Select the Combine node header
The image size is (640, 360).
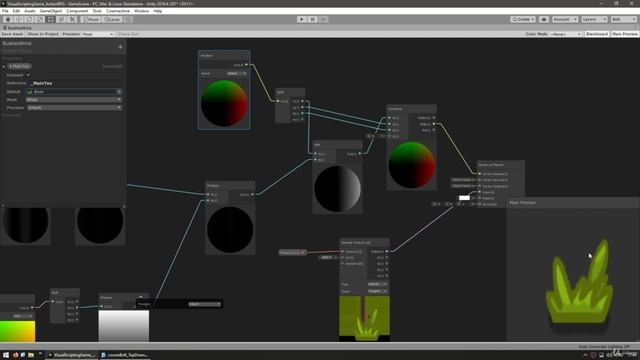pos(411,109)
